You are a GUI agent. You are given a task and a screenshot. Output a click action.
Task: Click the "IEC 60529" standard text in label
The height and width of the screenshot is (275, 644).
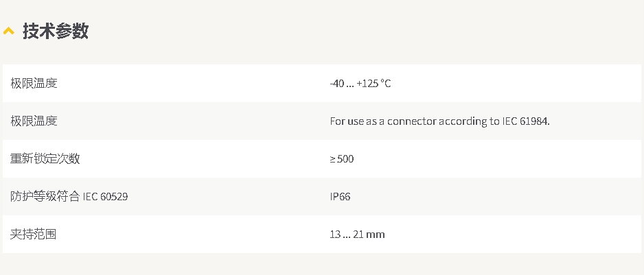point(105,197)
